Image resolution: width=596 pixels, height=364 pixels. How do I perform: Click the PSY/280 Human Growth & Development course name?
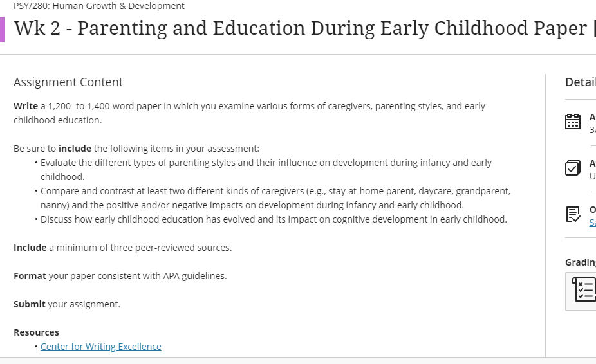pyautogui.click(x=98, y=6)
